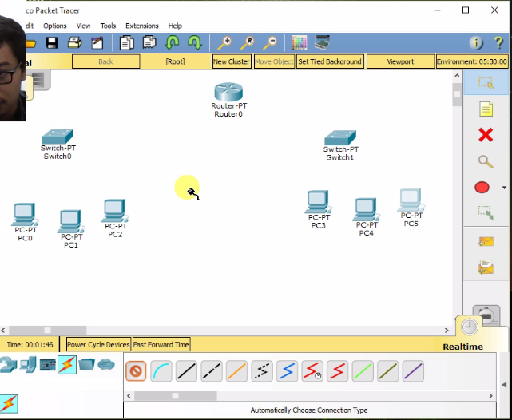Choose the Place Note tool
512x420 pixels.
486,109
